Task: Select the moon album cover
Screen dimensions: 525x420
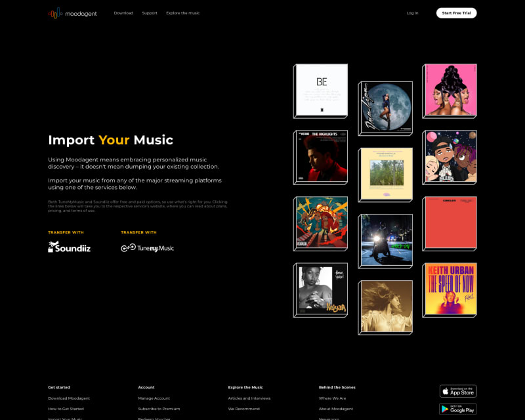Action: (385, 108)
